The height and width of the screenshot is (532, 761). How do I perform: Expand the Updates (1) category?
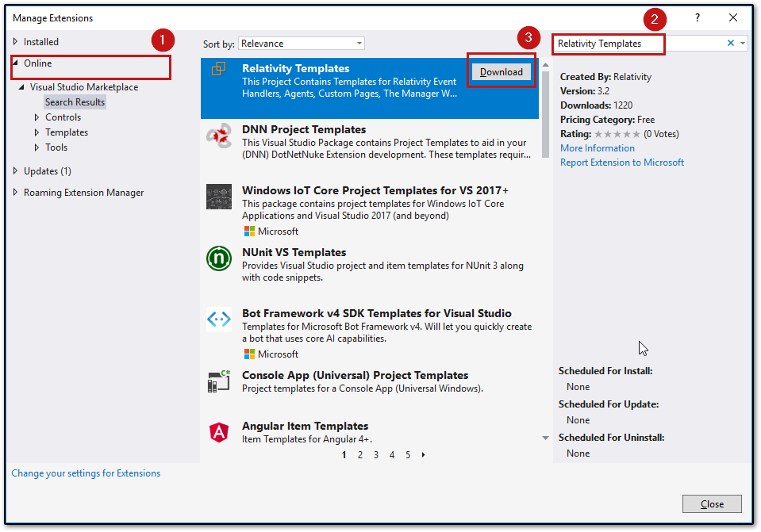click(15, 170)
